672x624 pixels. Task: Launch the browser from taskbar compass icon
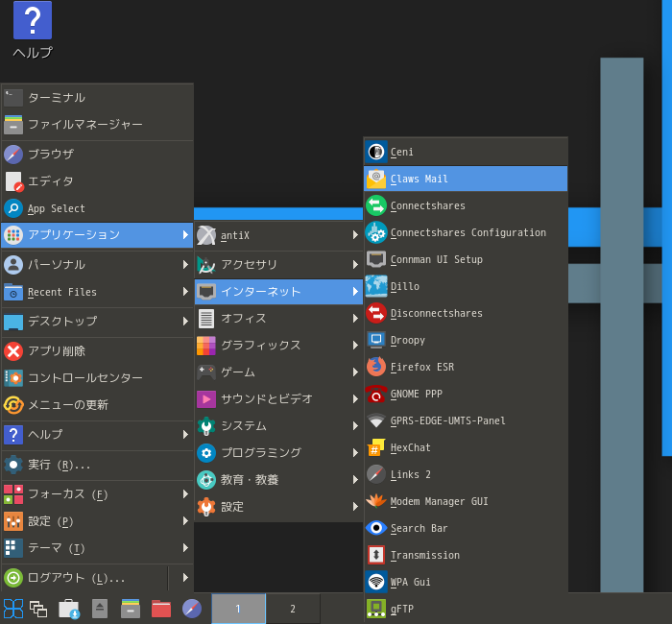[x=192, y=609]
